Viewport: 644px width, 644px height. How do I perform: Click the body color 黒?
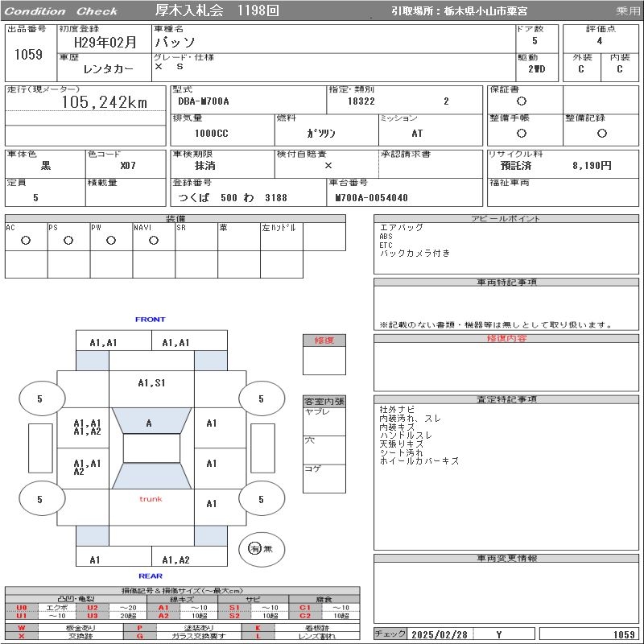tap(46, 166)
